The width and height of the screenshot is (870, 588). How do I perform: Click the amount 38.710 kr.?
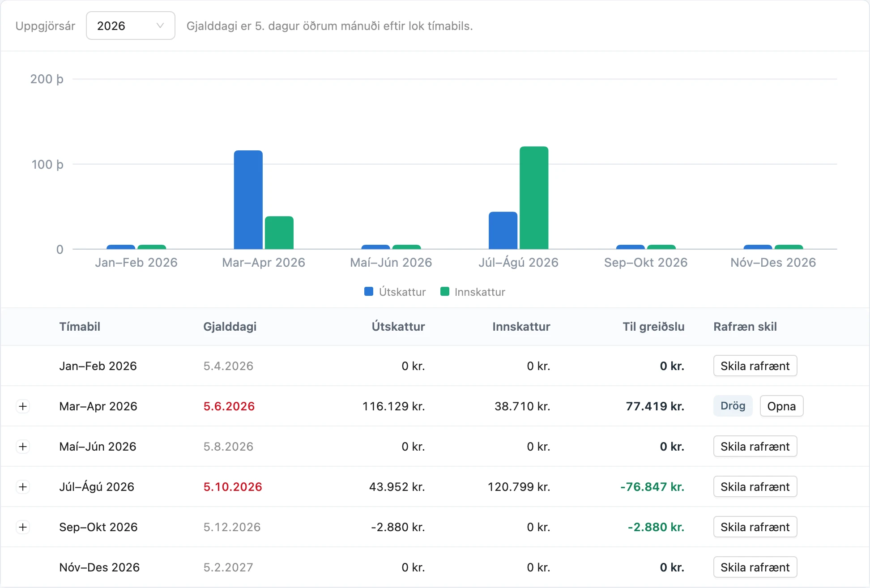(522, 406)
